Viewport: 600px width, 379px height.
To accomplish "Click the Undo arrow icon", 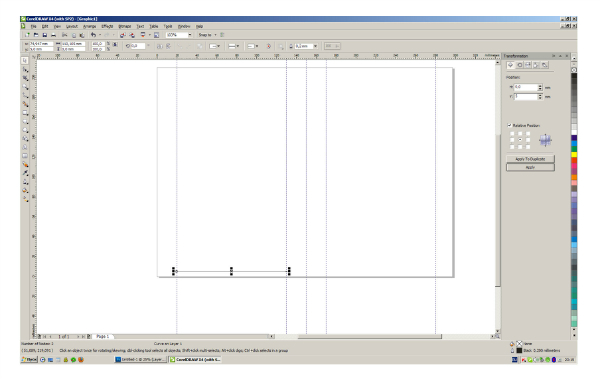I will tap(93, 35).
